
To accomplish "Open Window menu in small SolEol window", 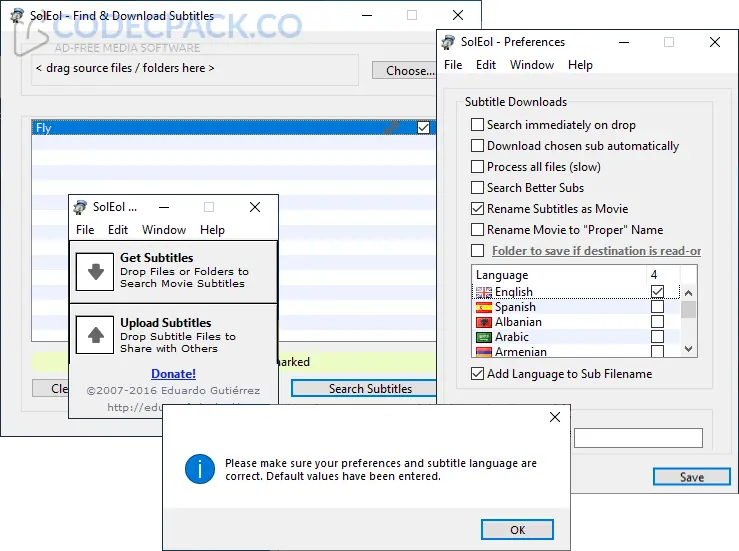I will click(x=164, y=230).
